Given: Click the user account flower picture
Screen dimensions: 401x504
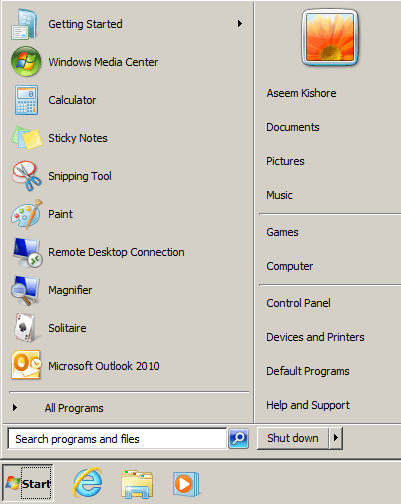Looking at the screenshot, I should click(330, 37).
